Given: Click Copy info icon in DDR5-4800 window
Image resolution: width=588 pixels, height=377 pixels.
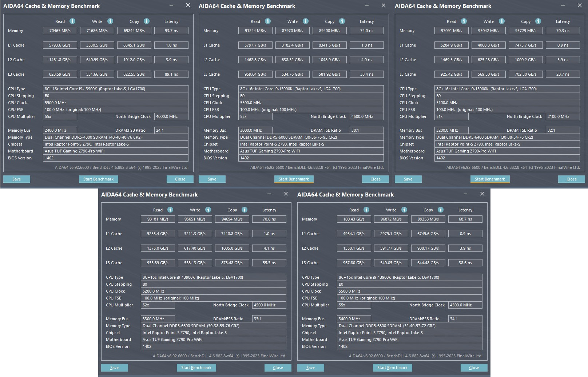Looking at the screenshot, I should (x=147, y=21).
